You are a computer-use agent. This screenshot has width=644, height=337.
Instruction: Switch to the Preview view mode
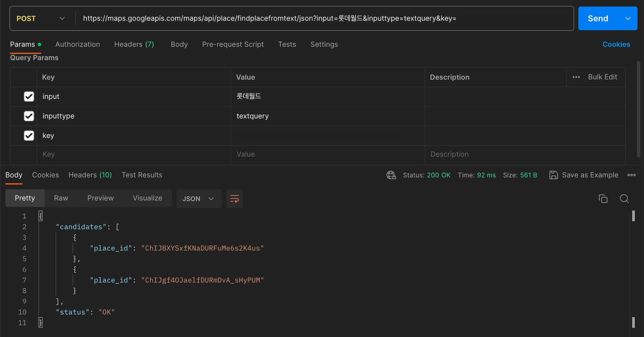coord(100,198)
